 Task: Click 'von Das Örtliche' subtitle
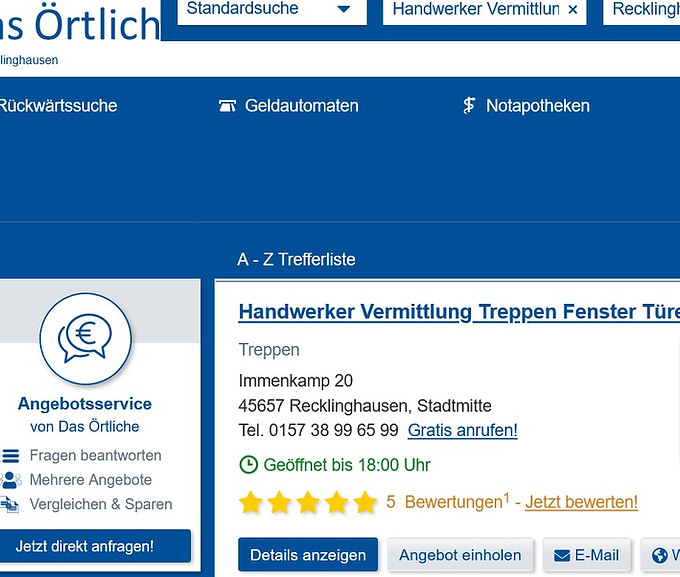pos(85,426)
